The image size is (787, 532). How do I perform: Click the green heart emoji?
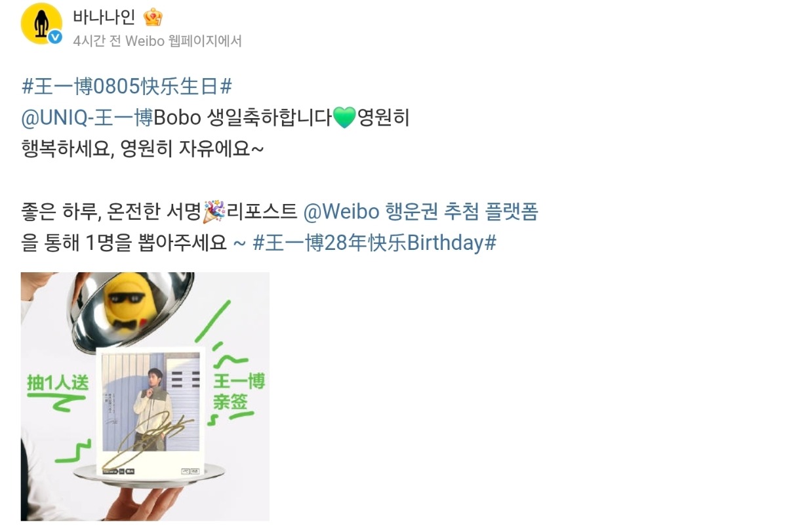[x=344, y=118]
